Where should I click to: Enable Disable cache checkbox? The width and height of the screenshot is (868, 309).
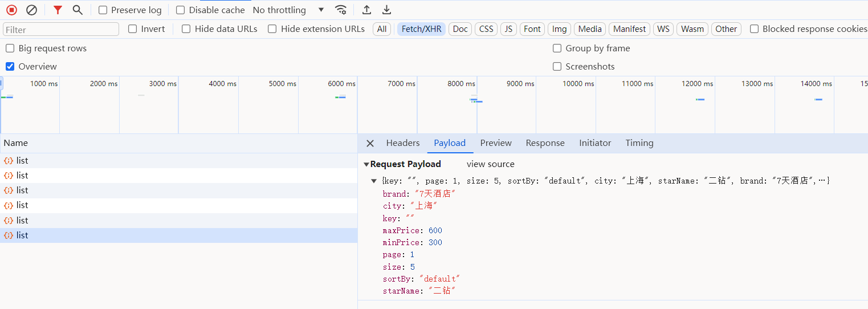click(180, 10)
